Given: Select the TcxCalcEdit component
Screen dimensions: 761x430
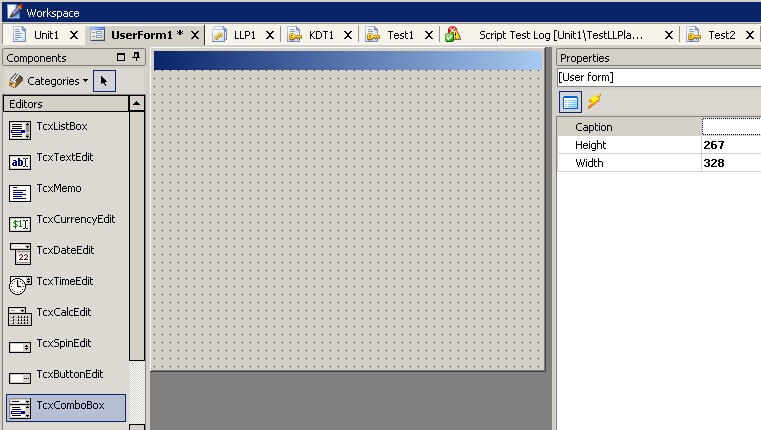Looking at the screenshot, I should pos(65,314).
